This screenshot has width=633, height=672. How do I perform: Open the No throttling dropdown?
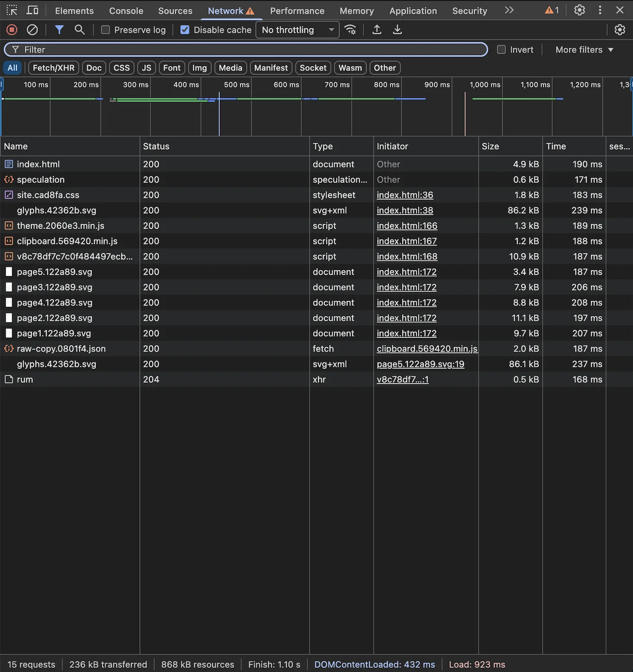tap(298, 30)
